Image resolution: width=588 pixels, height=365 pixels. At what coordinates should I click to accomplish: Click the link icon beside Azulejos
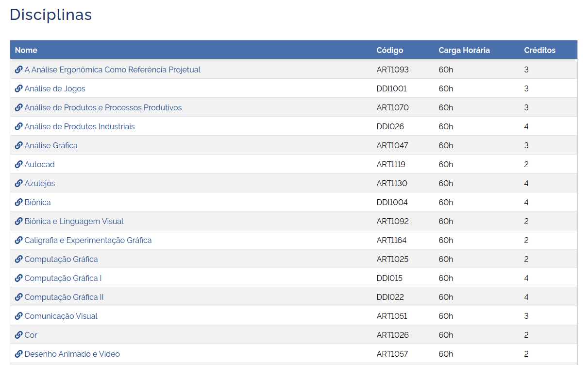click(x=19, y=183)
